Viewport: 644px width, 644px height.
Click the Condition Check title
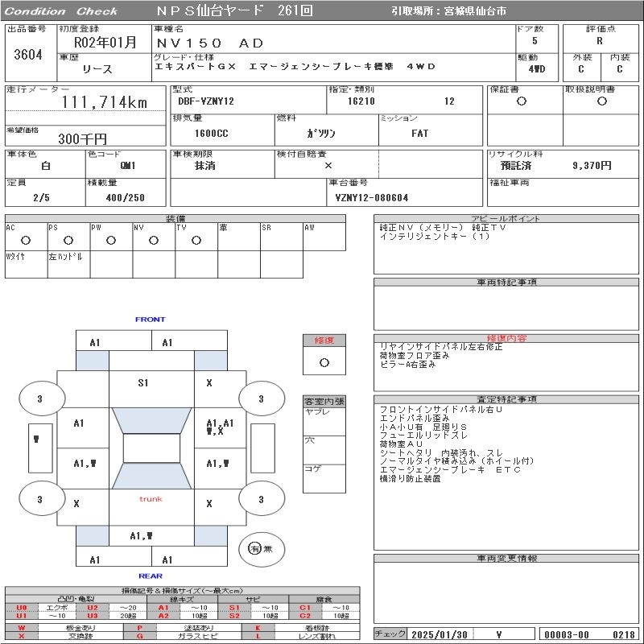[x=61, y=11]
